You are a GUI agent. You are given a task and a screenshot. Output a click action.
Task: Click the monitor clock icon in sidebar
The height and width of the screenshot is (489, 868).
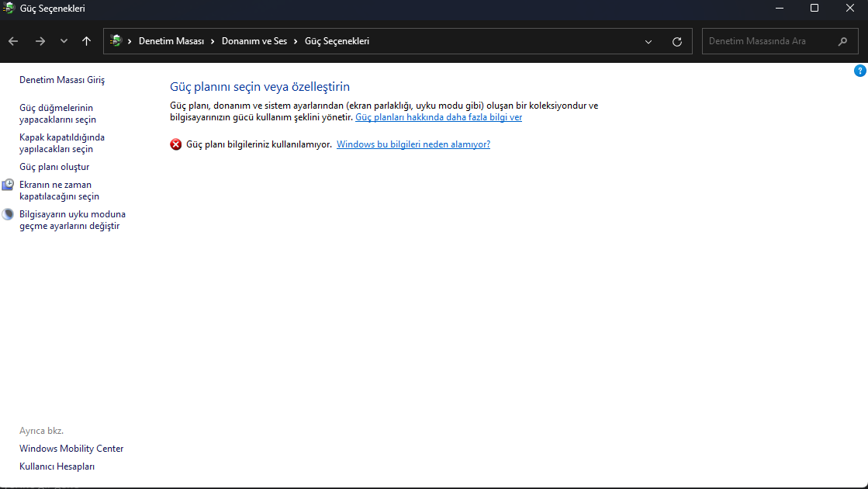coord(8,185)
